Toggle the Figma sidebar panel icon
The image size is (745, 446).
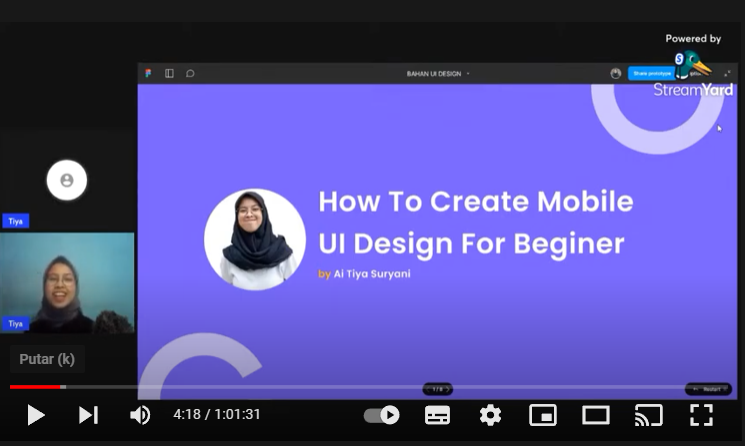click(169, 73)
